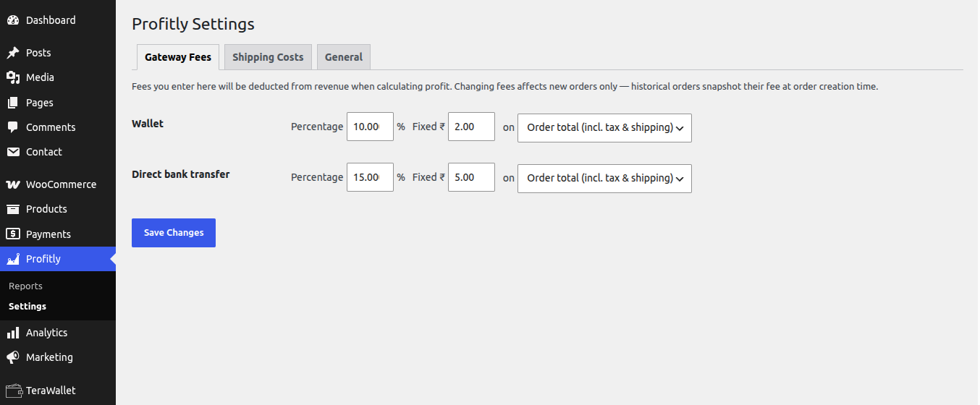The width and height of the screenshot is (980, 405).
Task: Switch to the Shipping Costs tab
Action: 268,57
